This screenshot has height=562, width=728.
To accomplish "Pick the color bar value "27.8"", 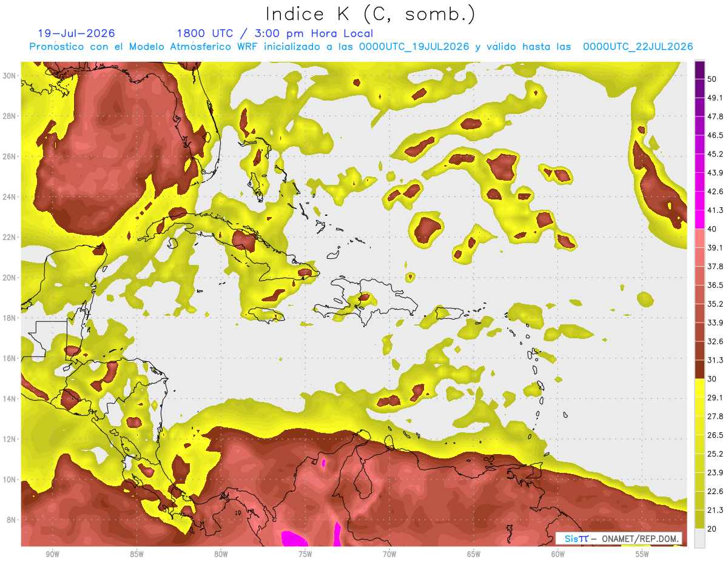I will 715,416.
